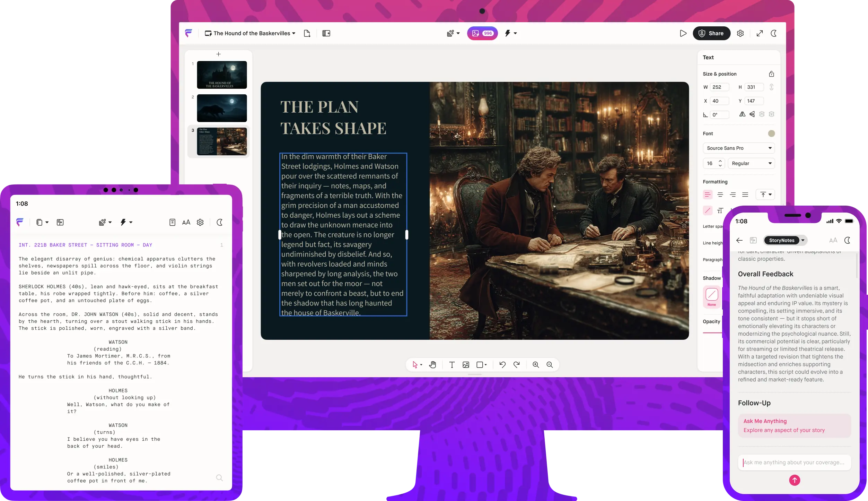Click the Insert image tool icon
The image size is (868, 501).
pyautogui.click(x=466, y=365)
